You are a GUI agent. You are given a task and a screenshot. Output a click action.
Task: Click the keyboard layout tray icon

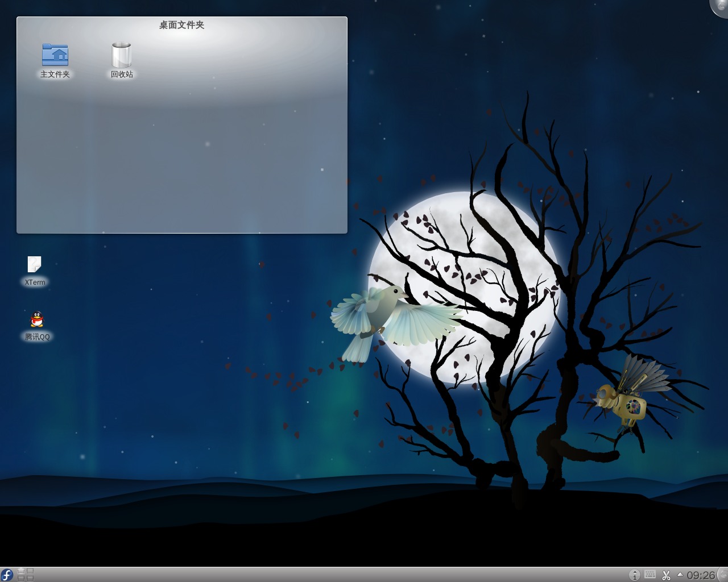pyautogui.click(x=650, y=574)
